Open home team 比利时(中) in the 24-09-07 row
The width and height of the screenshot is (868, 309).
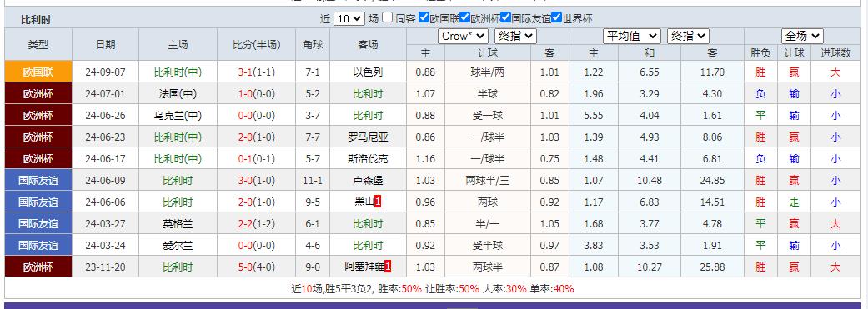(x=178, y=72)
